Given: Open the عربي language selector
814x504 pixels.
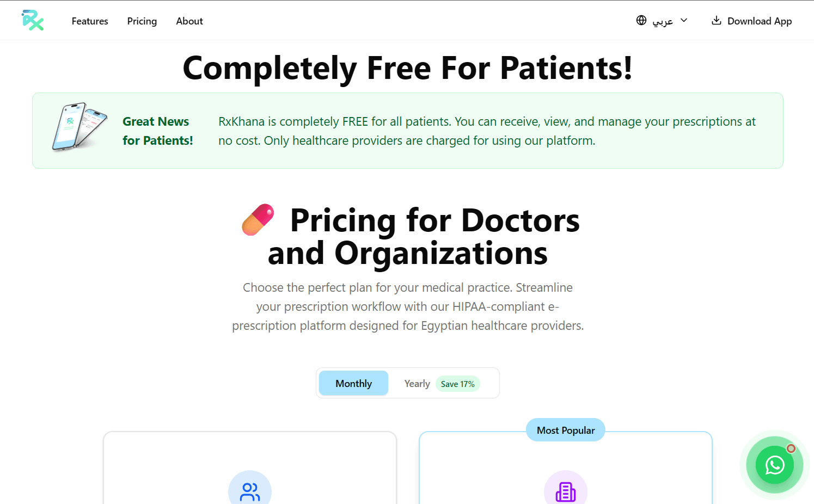Looking at the screenshot, I should [x=663, y=21].
